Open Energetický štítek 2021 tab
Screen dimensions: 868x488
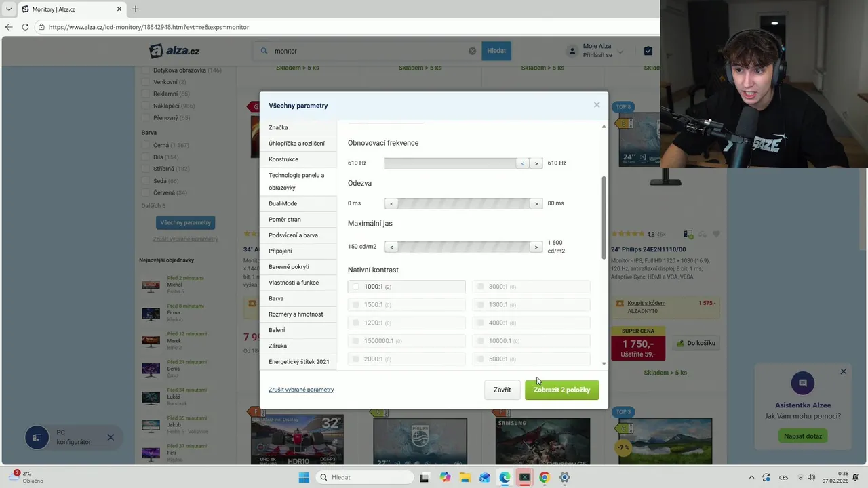pyautogui.click(x=298, y=361)
